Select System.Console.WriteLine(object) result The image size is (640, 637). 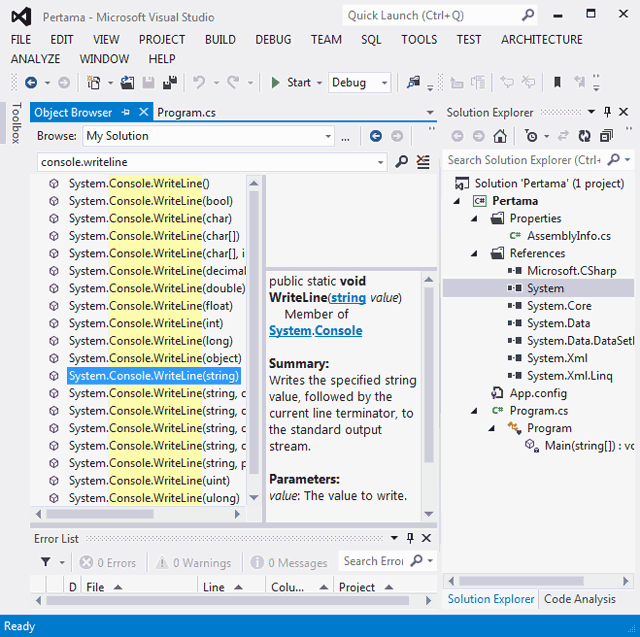pos(155,358)
